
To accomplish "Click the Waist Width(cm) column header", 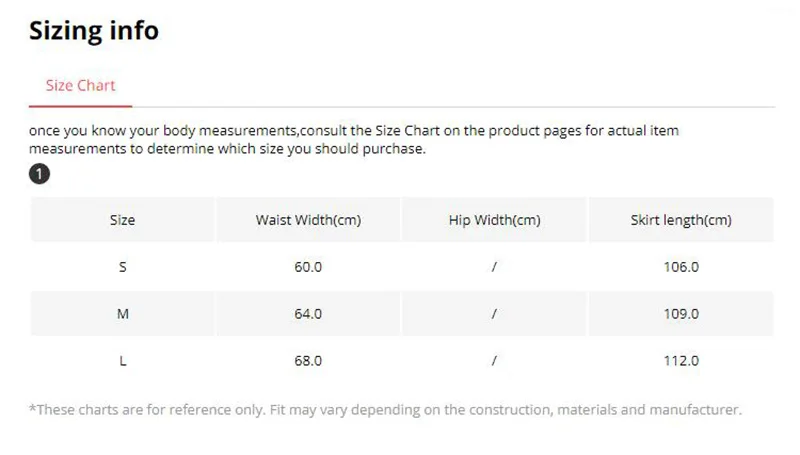I will (x=307, y=219).
